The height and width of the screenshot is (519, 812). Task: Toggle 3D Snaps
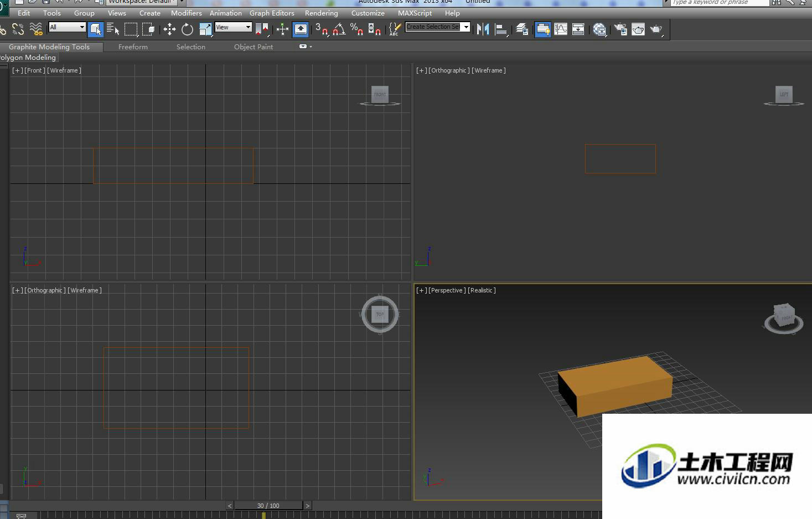322,29
